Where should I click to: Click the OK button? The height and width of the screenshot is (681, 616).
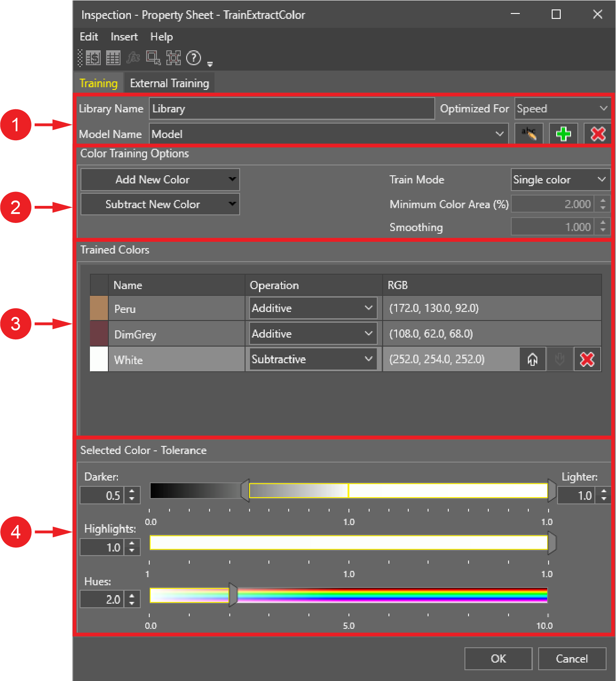point(498,659)
